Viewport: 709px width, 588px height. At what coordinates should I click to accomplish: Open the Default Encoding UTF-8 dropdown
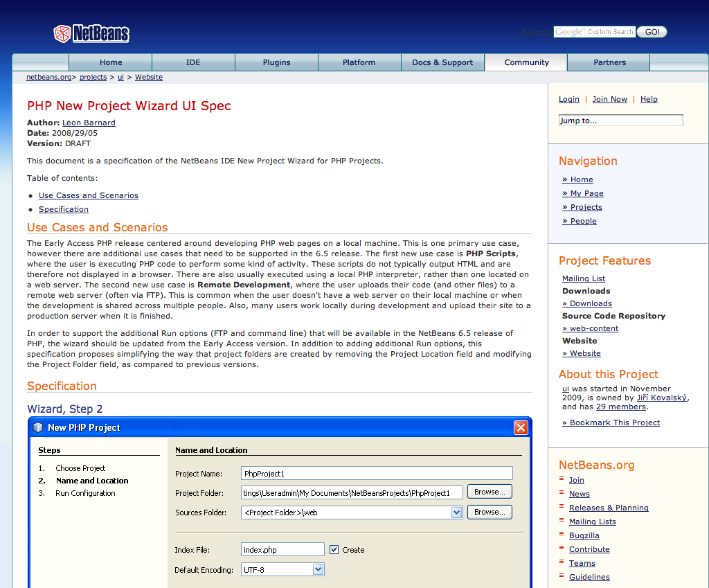pos(318,569)
